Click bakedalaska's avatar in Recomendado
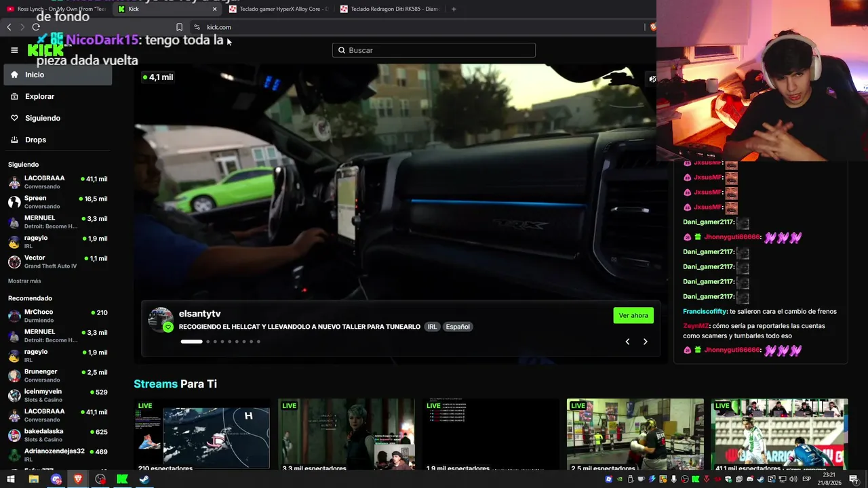The width and height of the screenshot is (868, 488). [x=14, y=435]
